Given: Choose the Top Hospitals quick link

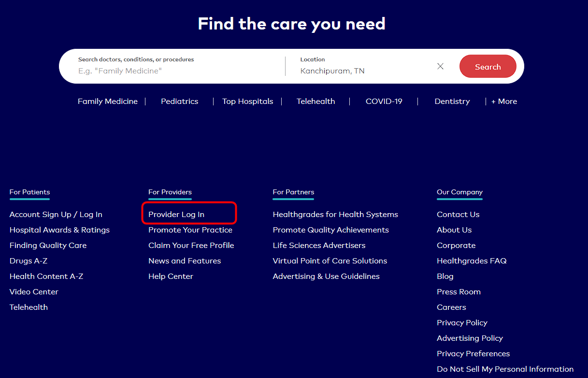Looking at the screenshot, I should coord(248,102).
